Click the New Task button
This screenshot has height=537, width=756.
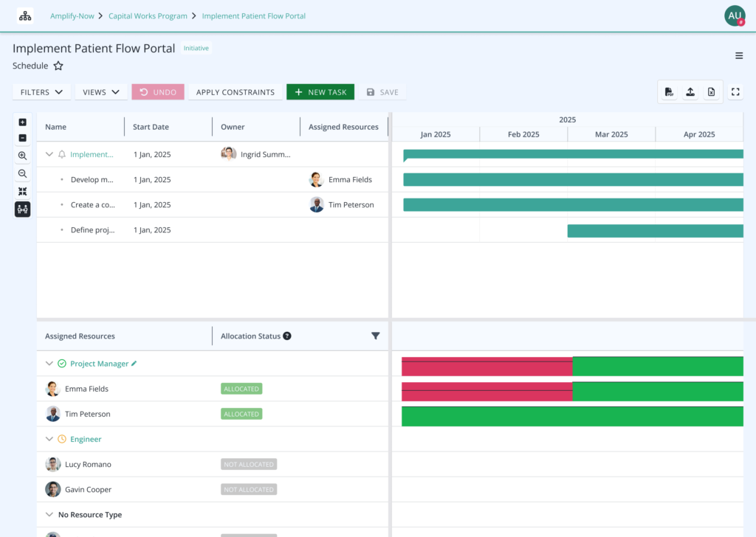point(320,92)
